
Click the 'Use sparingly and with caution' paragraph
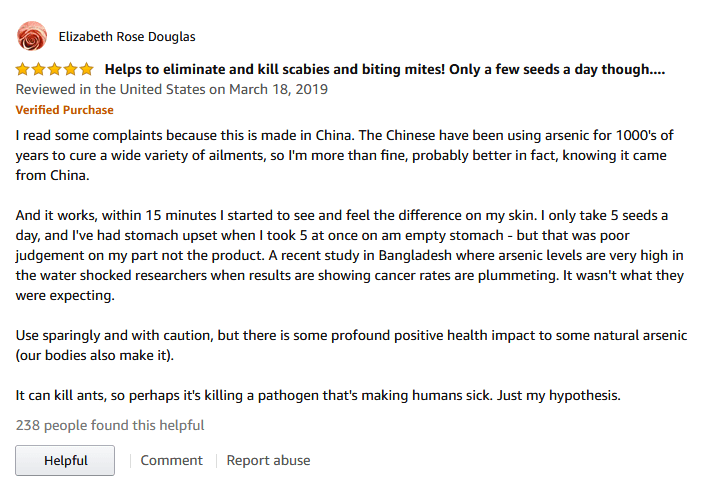(351, 345)
